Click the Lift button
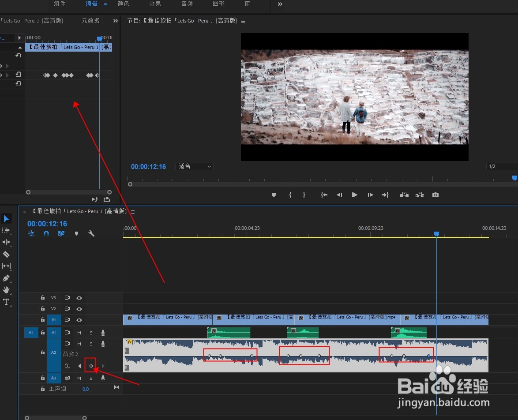Viewport: 518px width, 420px height. (404, 195)
